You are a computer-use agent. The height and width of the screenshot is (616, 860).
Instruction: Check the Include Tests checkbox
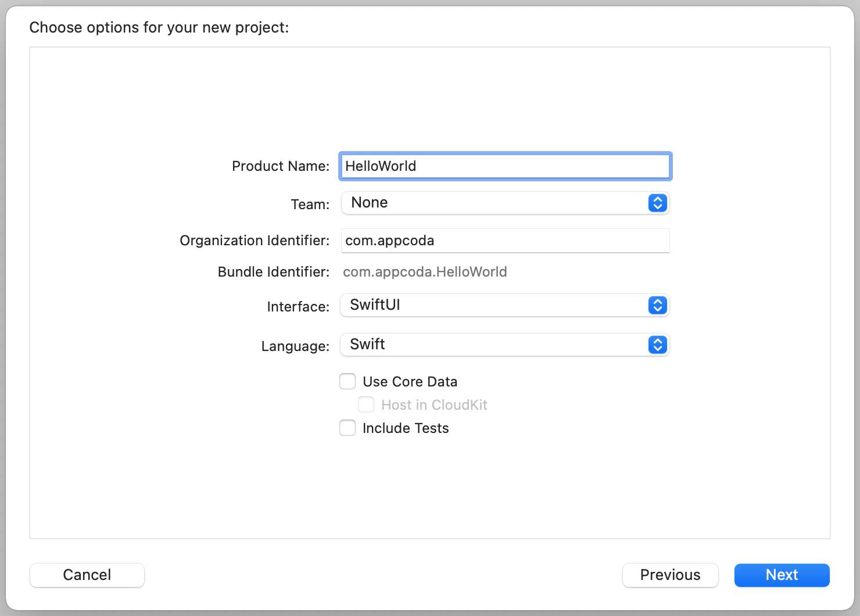(x=347, y=428)
